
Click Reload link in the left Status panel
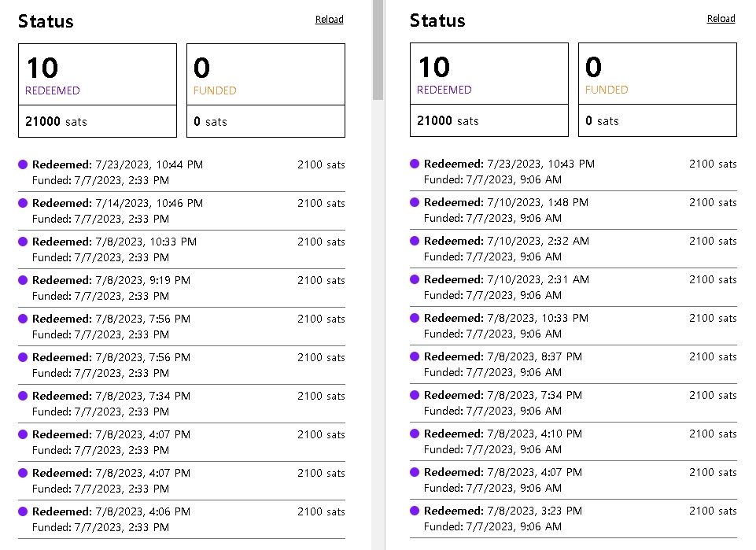[329, 20]
